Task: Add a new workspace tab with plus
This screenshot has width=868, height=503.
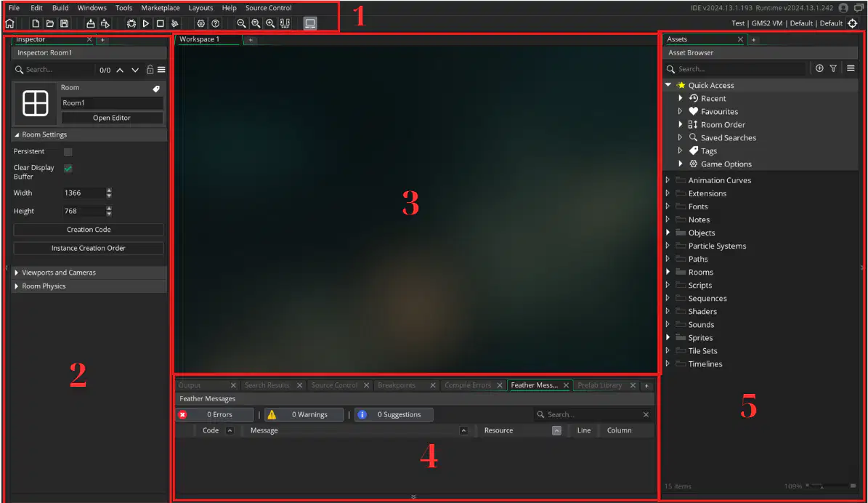Action: coord(250,40)
